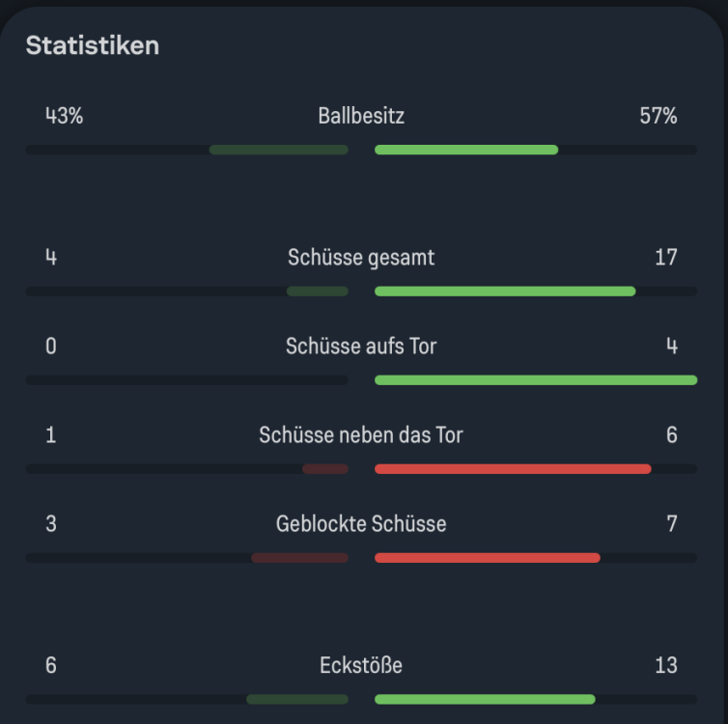The image size is (728, 724).
Task: Click the right red Schüsse neben das Tor bar
Action: tap(513, 469)
